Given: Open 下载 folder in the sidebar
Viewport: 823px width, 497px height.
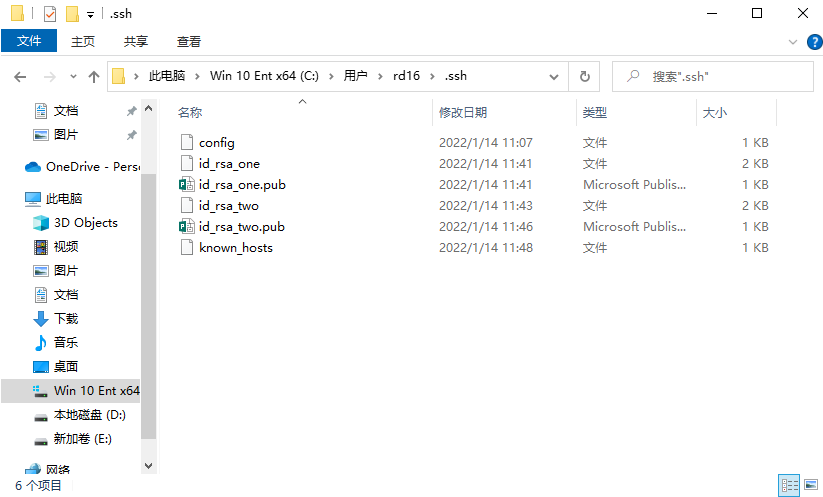Looking at the screenshot, I should tap(66, 319).
